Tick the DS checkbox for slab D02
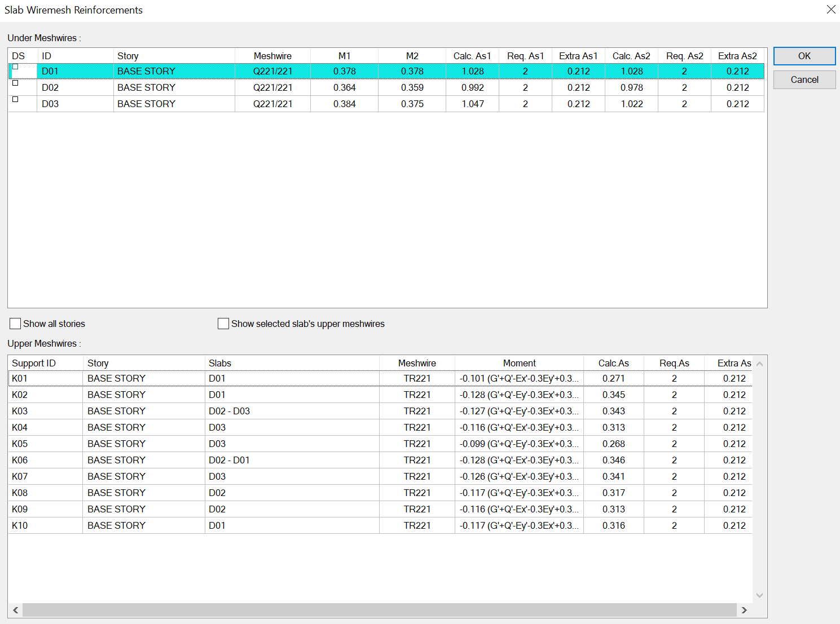This screenshot has height=624, width=840. 16,83
